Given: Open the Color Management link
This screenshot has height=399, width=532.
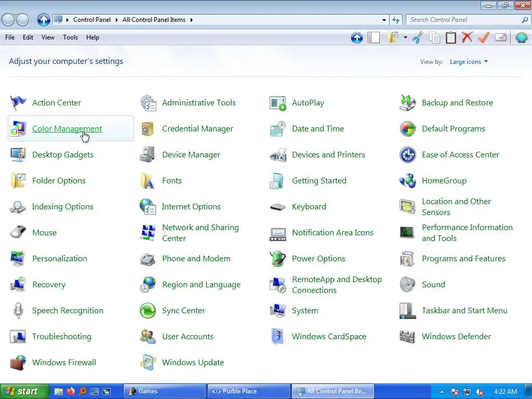Looking at the screenshot, I should (x=67, y=129).
